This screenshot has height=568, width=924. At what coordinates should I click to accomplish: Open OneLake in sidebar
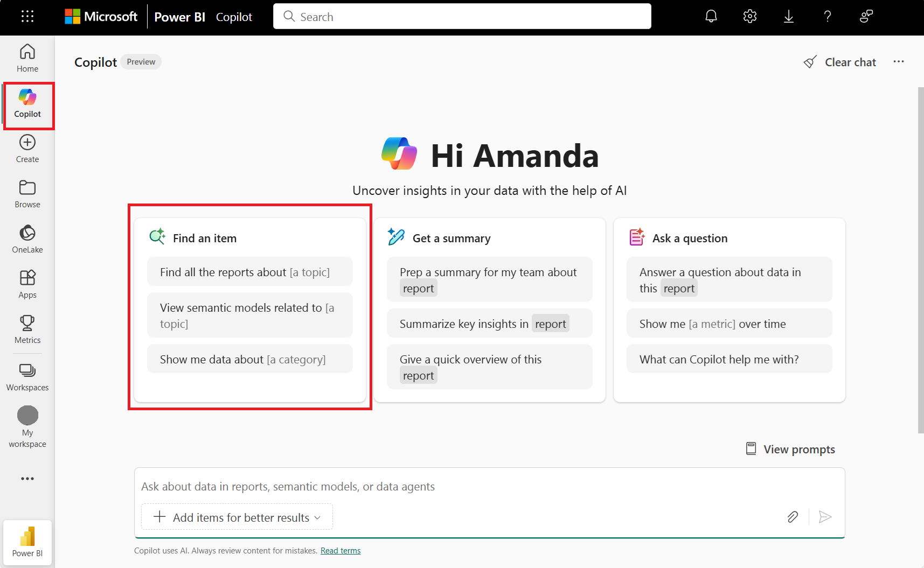tap(27, 239)
